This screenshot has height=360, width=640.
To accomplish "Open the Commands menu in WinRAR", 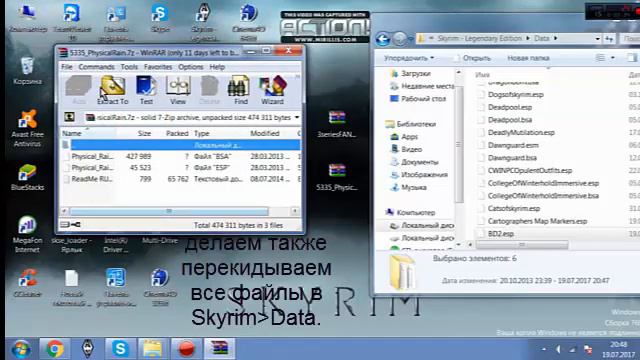I will (96, 67).
